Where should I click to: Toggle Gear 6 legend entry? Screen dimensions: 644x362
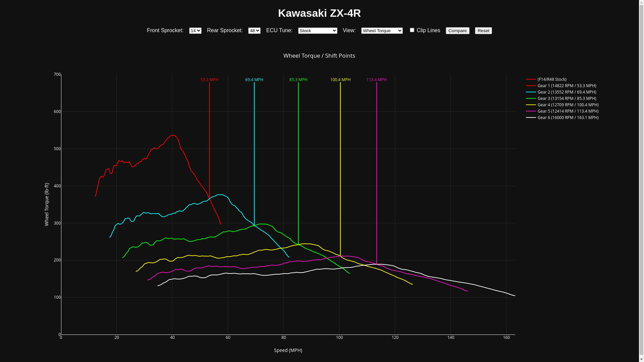(x=568, y=118)
